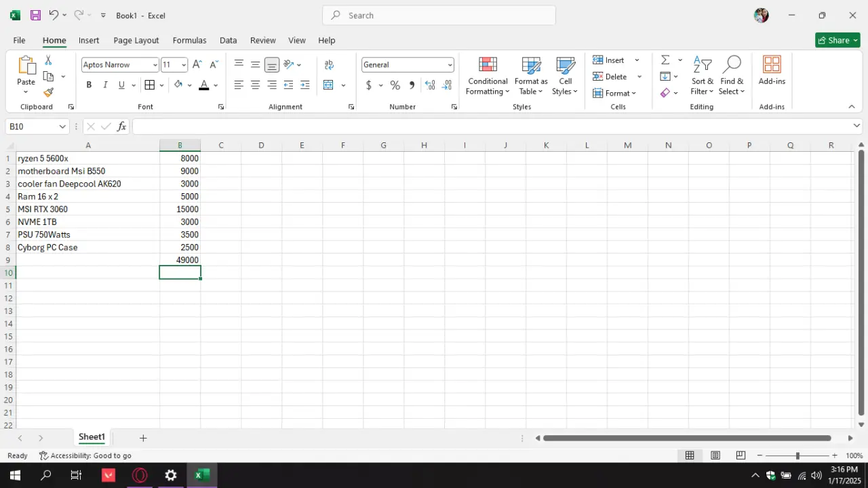Enable Top Align for cell
The width and height of the screenshot is (868, 488).
pos(239,64)
